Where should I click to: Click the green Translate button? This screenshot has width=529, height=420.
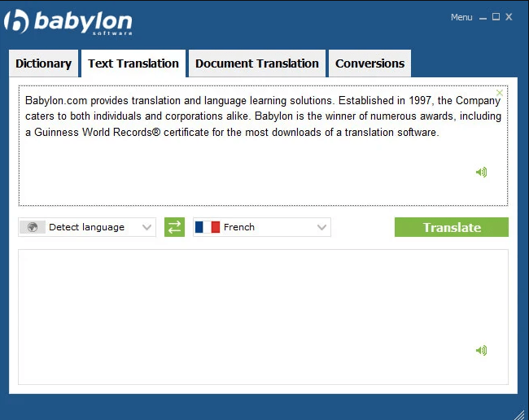tap(452, 227)
